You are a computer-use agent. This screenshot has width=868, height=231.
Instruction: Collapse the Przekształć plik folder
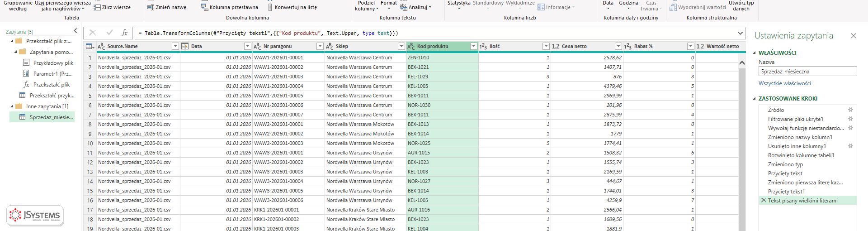point(12,41)
